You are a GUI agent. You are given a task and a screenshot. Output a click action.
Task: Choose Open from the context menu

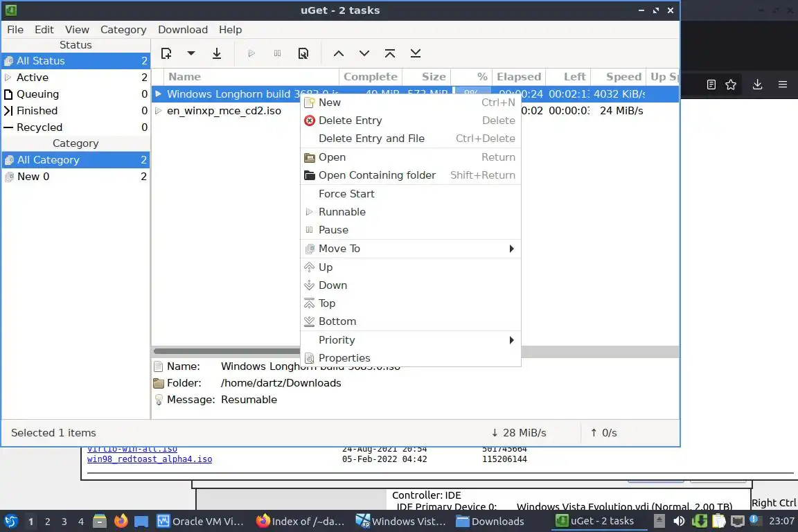click(411, 157)
